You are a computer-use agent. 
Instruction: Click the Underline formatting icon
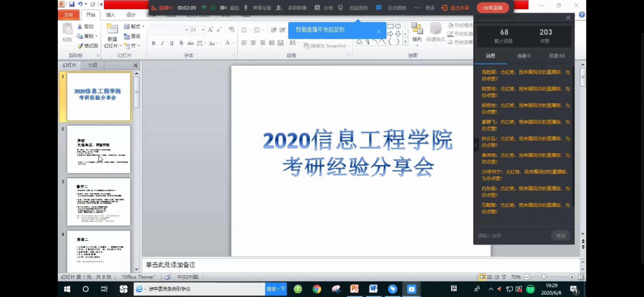pos(172,43)
